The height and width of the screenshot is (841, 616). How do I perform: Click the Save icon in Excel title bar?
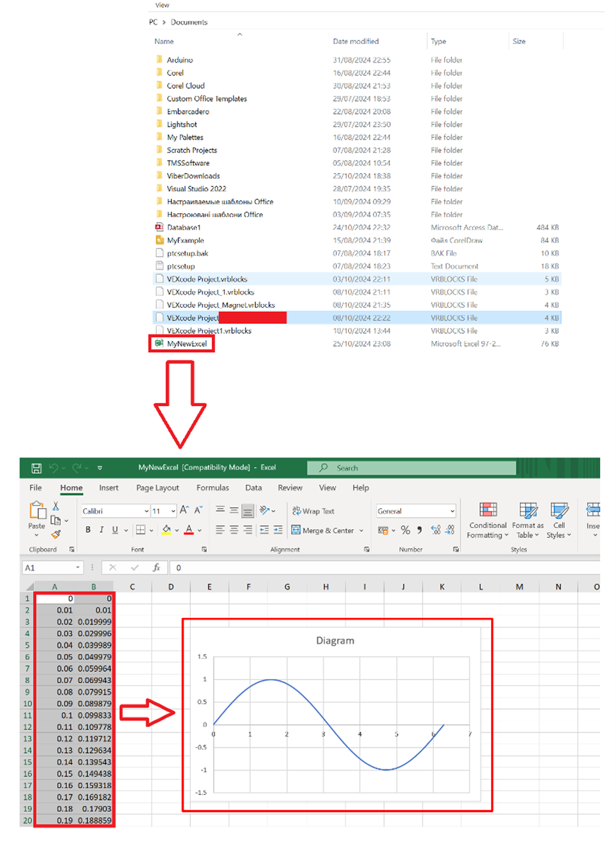click(37, 468)
